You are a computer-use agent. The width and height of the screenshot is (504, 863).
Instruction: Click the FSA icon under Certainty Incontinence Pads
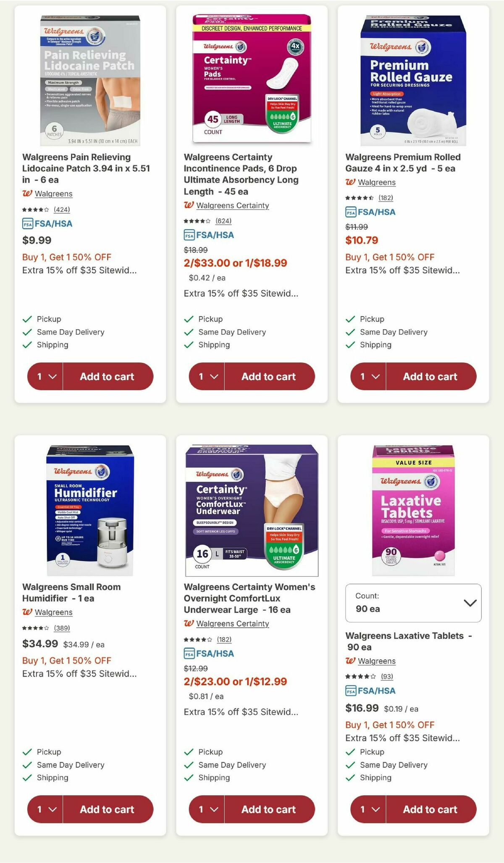click(189, 235)
